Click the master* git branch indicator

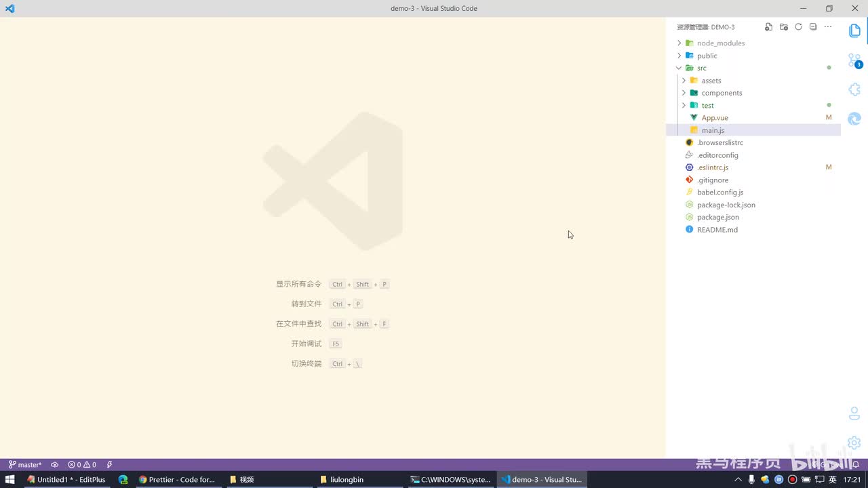(x=25, y=465)
